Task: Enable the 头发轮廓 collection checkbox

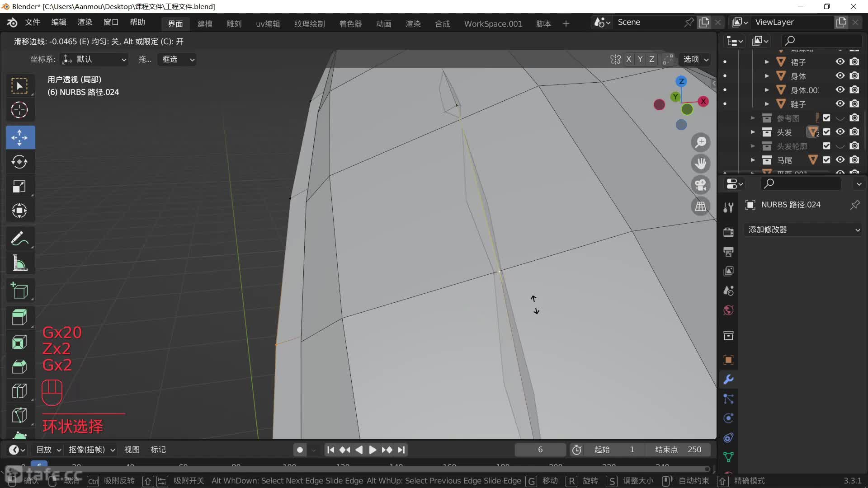Action: 826,146
